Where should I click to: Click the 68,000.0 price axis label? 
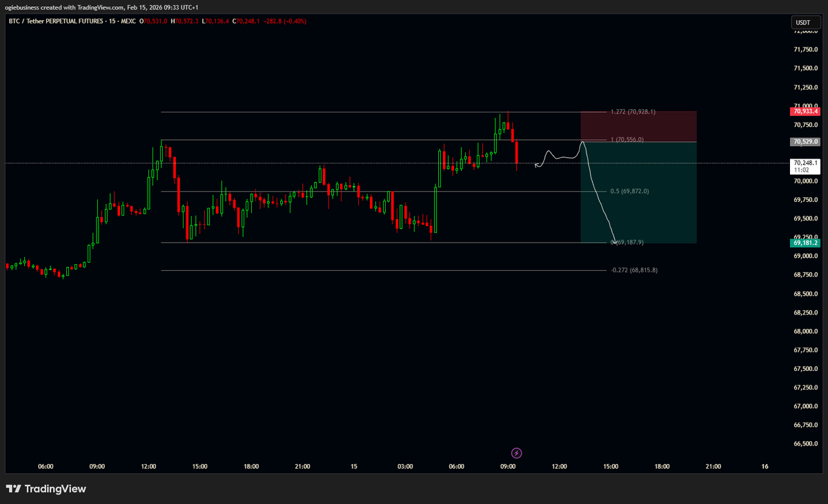[805, 332]
